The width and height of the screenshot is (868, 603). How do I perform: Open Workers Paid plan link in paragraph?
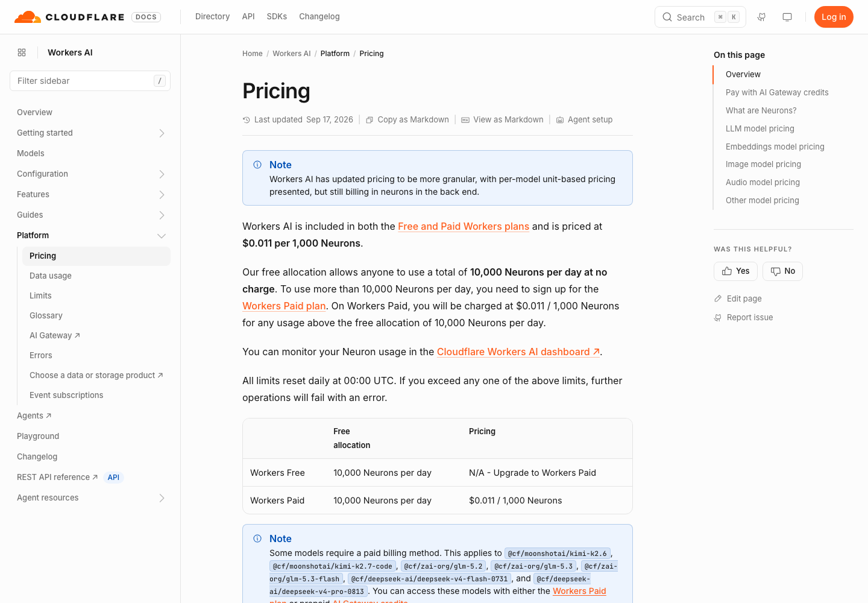click(x=284, y=306)
